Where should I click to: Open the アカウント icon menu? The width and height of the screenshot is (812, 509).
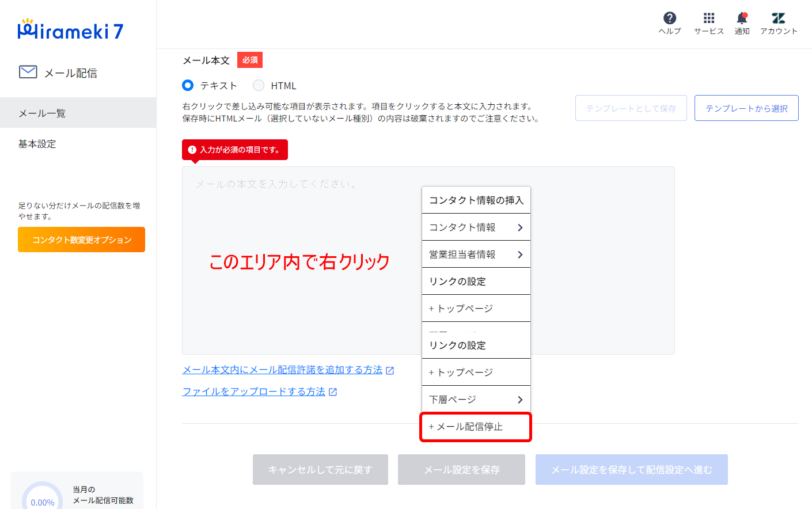tap(778, 18)
